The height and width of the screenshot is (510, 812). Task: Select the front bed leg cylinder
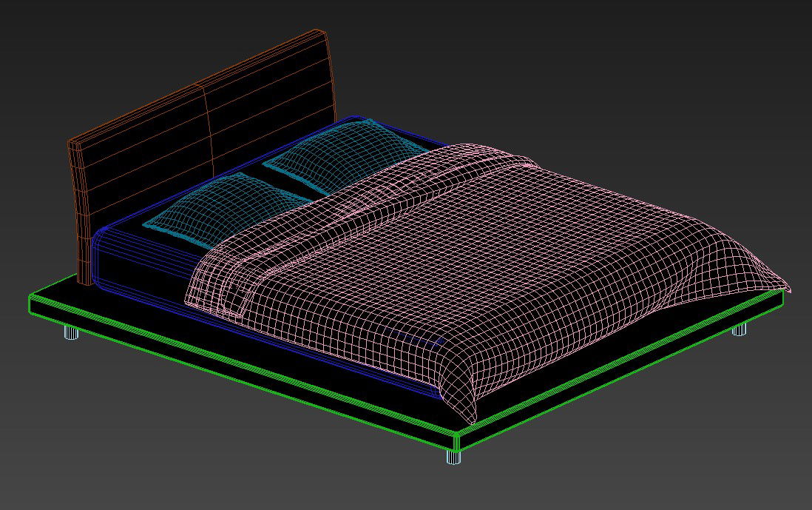[x=454, y=457]
